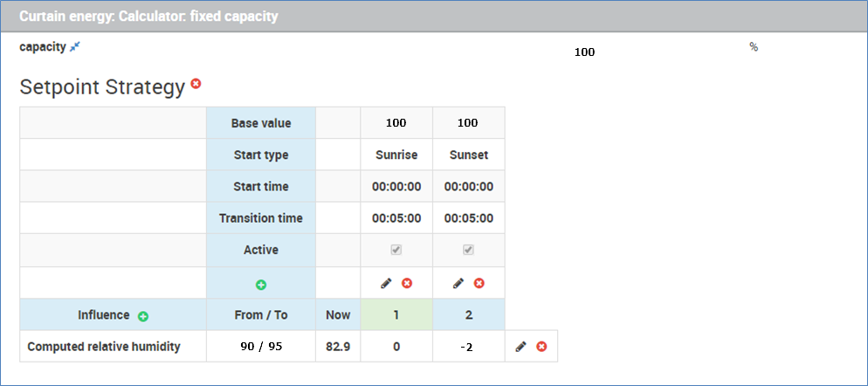
Task: Add a new influence with green plus
Action: coord(143,316)
